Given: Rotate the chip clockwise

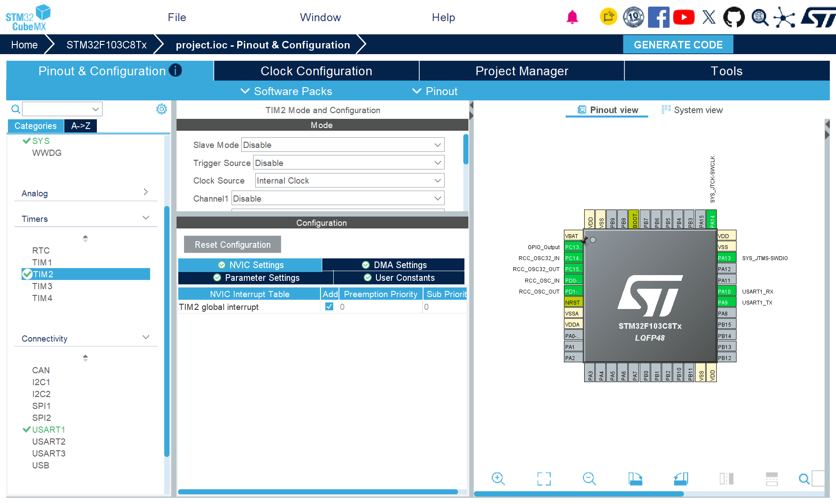Looking at the screenshot, I should click(x=635, y=478).
